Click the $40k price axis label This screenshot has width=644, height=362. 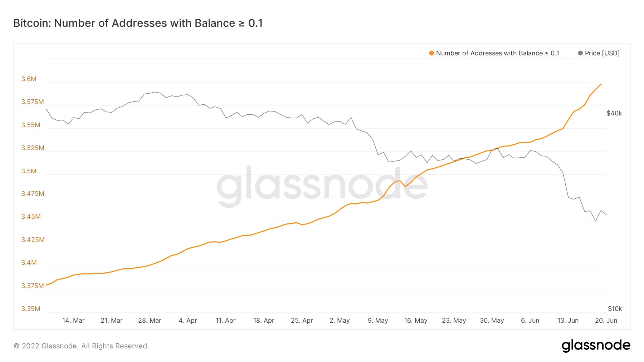click(614, 113)
